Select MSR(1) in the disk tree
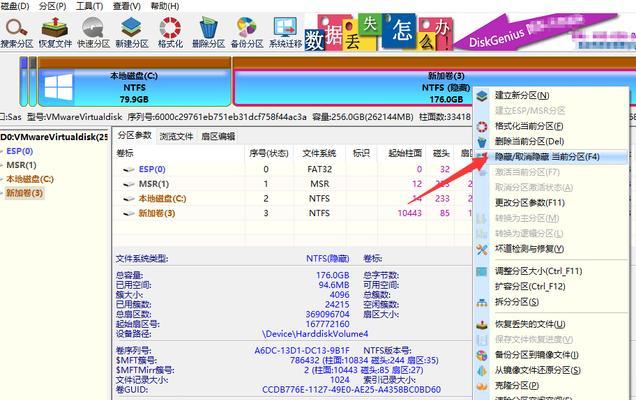Viewport: 636px width, 400px height. (x=21, y=165)
